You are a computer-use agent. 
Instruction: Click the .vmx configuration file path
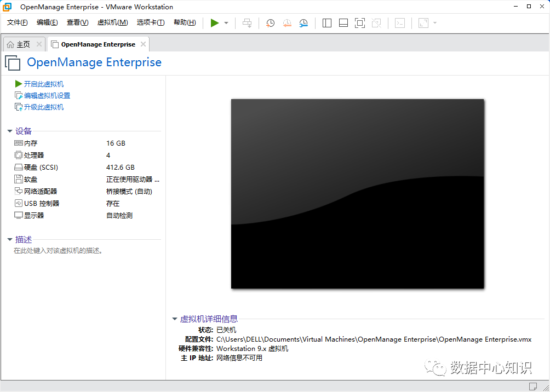point(374,339)
